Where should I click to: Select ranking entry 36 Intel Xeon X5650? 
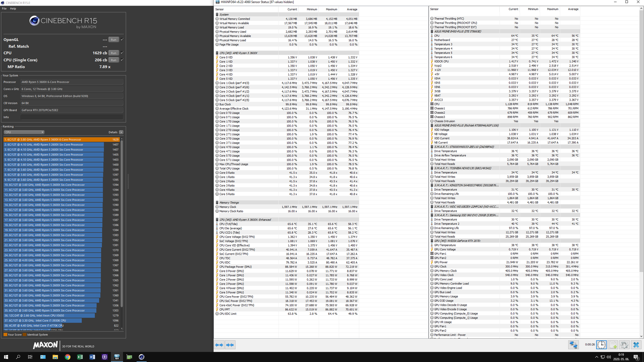click(62, 315)
